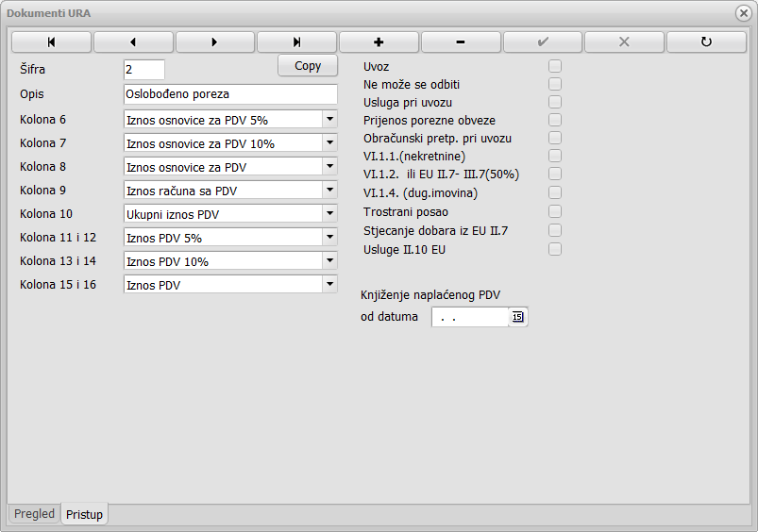Expand the Kolona 6 dropdown
Screen dimensions: 758x532
[329, 119]
